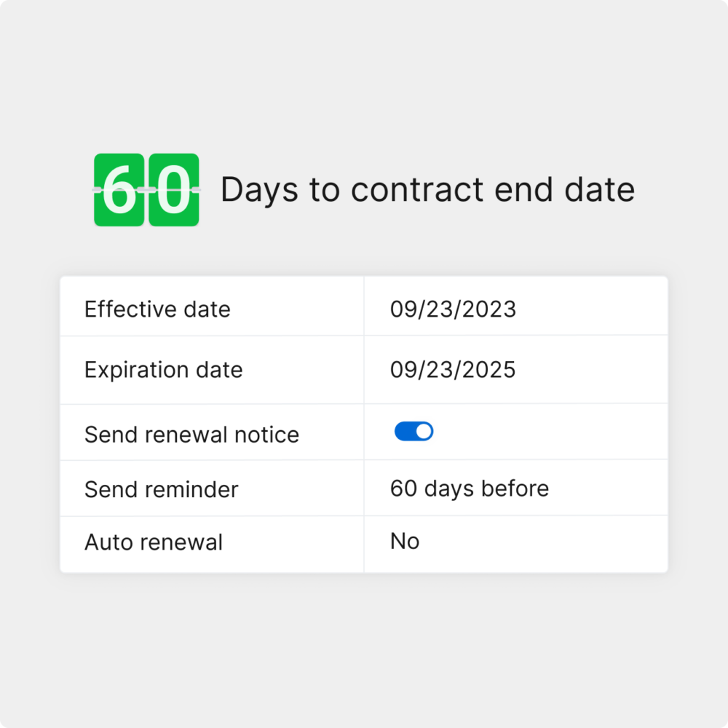728x728 pixels.
Task: Click the center hinge pin between counter digits
Action: coord(146,189)
